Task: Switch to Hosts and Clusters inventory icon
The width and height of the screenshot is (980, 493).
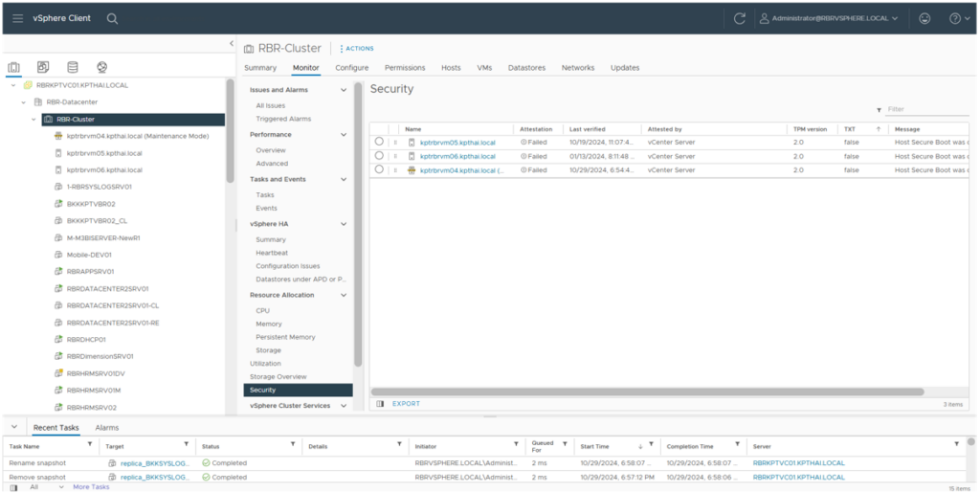Action: coord(14,67)
